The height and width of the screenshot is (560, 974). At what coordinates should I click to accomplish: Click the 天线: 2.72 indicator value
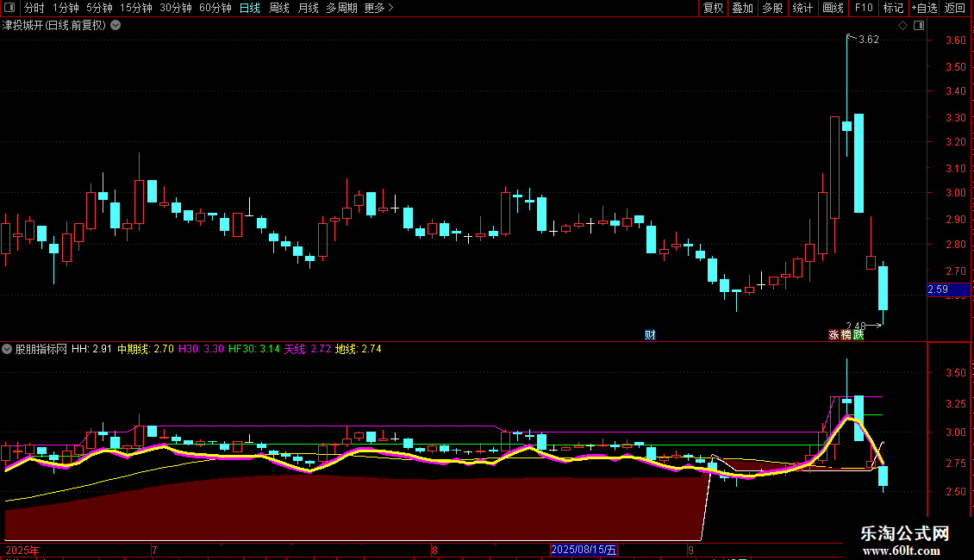pos(308,349)
